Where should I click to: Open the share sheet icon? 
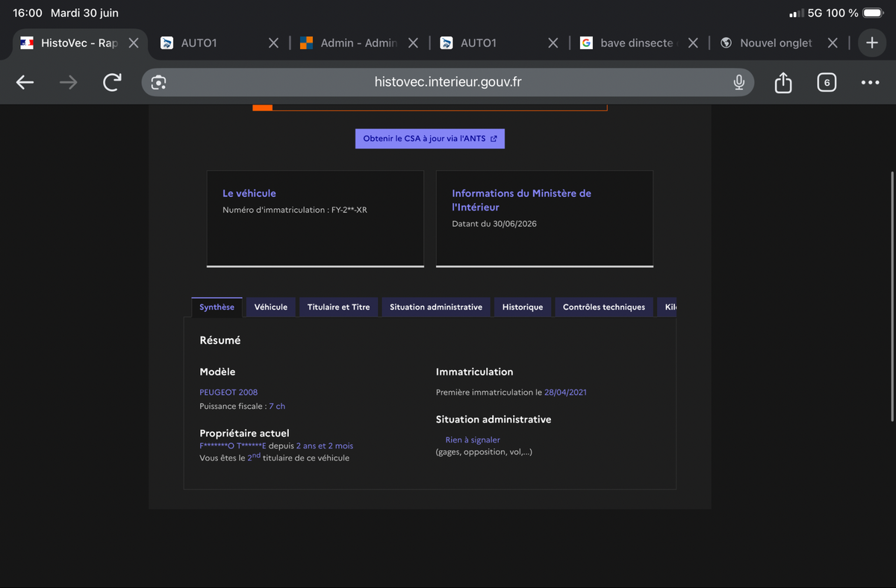click(x=783, y=82)
